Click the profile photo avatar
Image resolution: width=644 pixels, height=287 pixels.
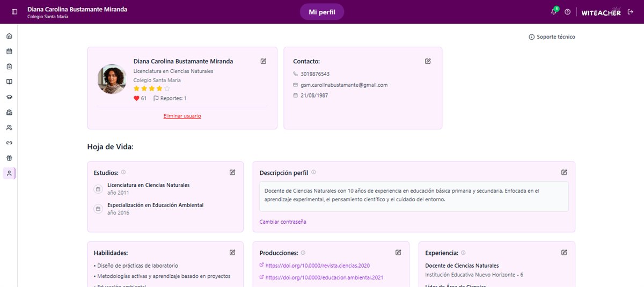click(112, 79)
